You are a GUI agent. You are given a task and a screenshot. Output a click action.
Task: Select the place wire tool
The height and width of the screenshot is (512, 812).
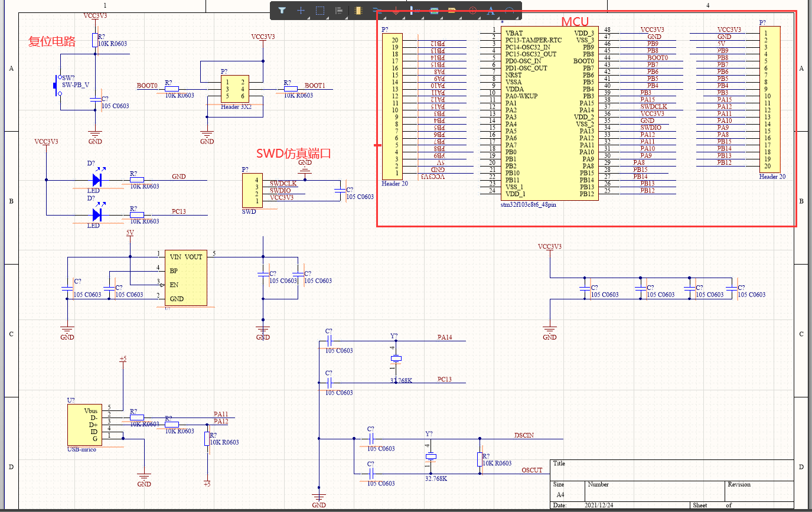[x=377, y=10]
